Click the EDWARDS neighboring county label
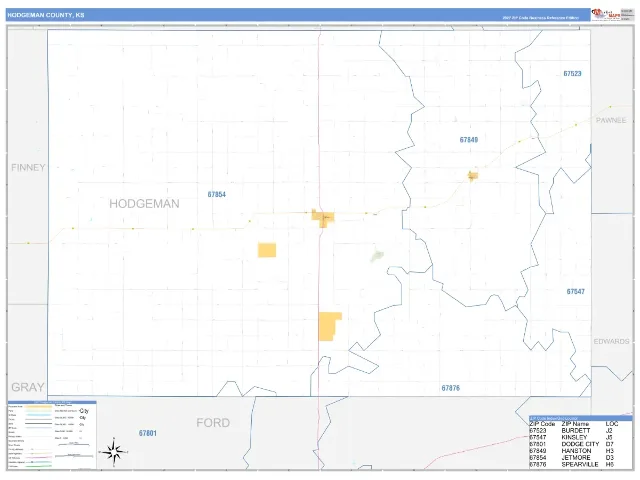This screenshot has width=640, height=480. click(611, 341)
